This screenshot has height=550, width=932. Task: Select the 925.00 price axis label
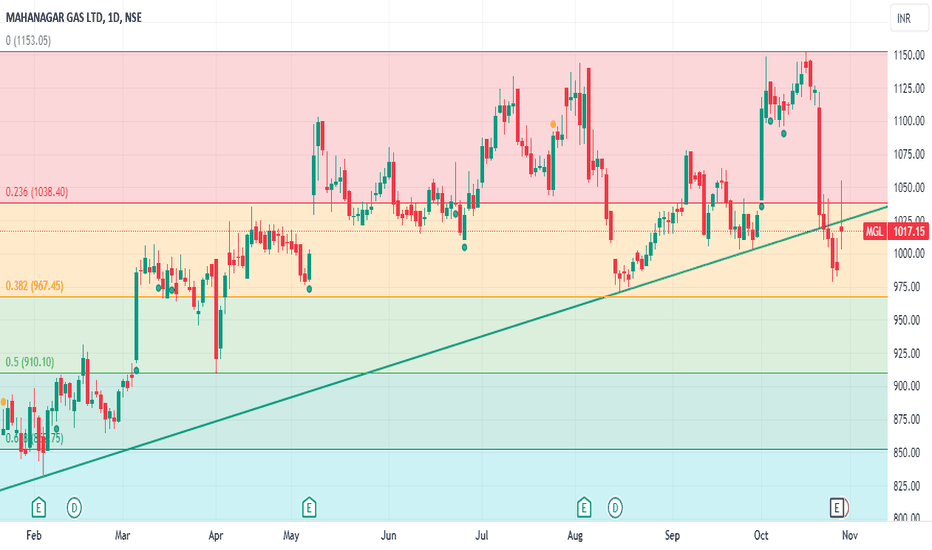pos(909,353)
